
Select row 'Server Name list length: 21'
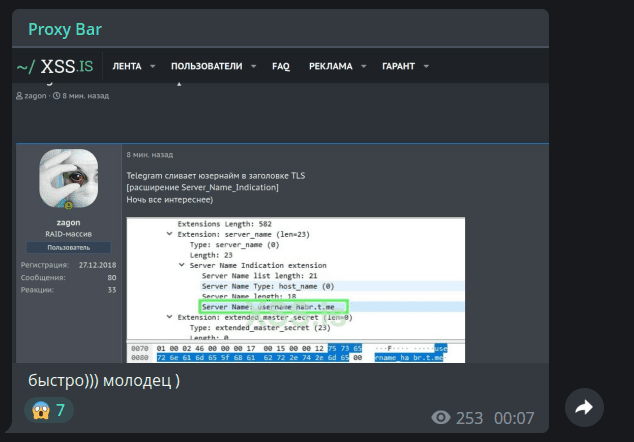coord(259,276)
